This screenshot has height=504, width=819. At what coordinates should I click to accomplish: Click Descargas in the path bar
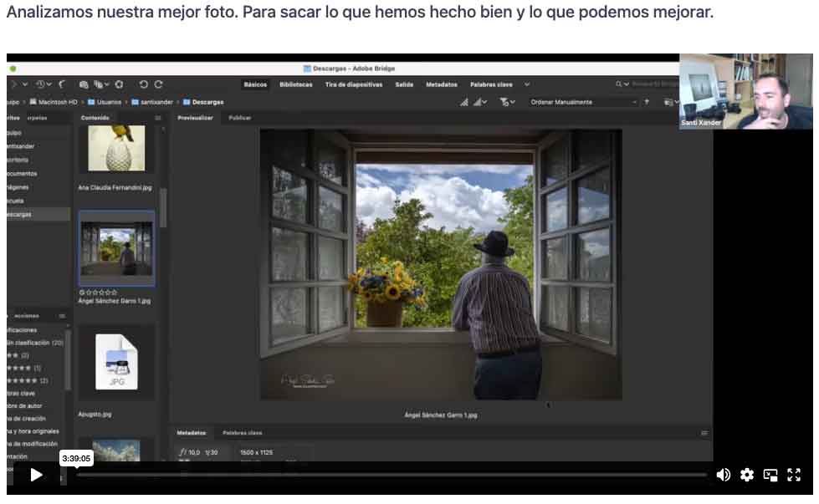coord(203,102)
